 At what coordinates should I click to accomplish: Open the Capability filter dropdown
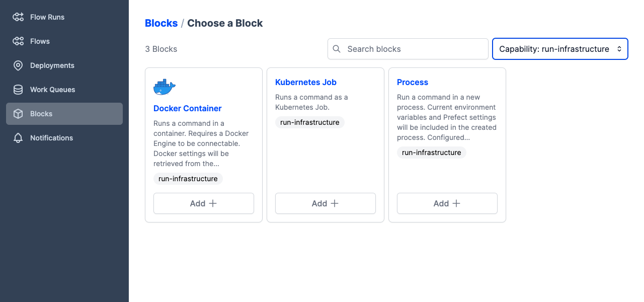(x=560, y=49)
